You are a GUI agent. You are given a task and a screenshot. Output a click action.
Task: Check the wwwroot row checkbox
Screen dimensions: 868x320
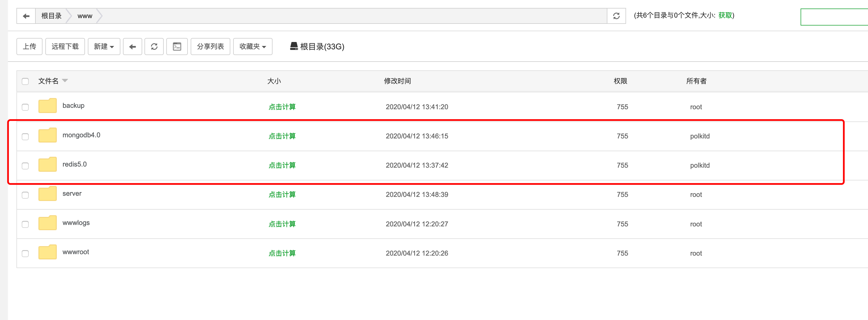point(25,254)
